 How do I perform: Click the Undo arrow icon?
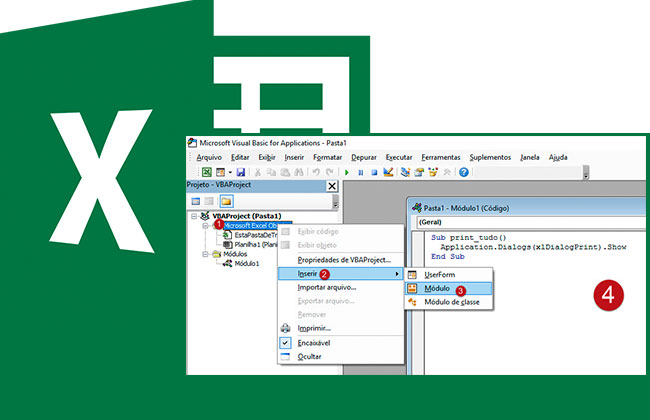coord(316,172)
